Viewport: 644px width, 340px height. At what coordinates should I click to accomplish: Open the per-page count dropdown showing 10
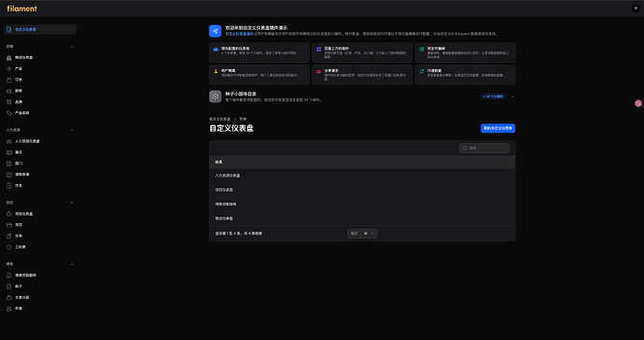(x=369, y=234)
